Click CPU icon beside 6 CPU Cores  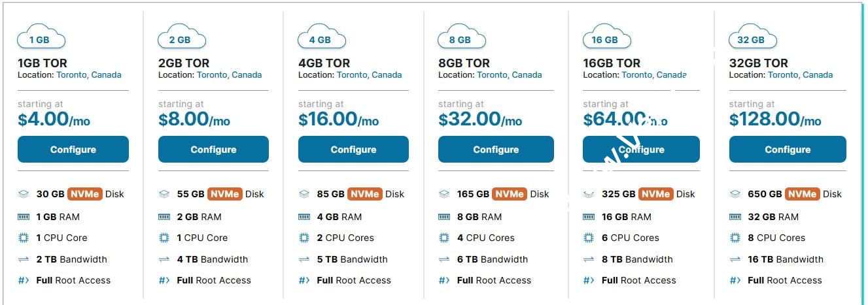pos(589,238)
